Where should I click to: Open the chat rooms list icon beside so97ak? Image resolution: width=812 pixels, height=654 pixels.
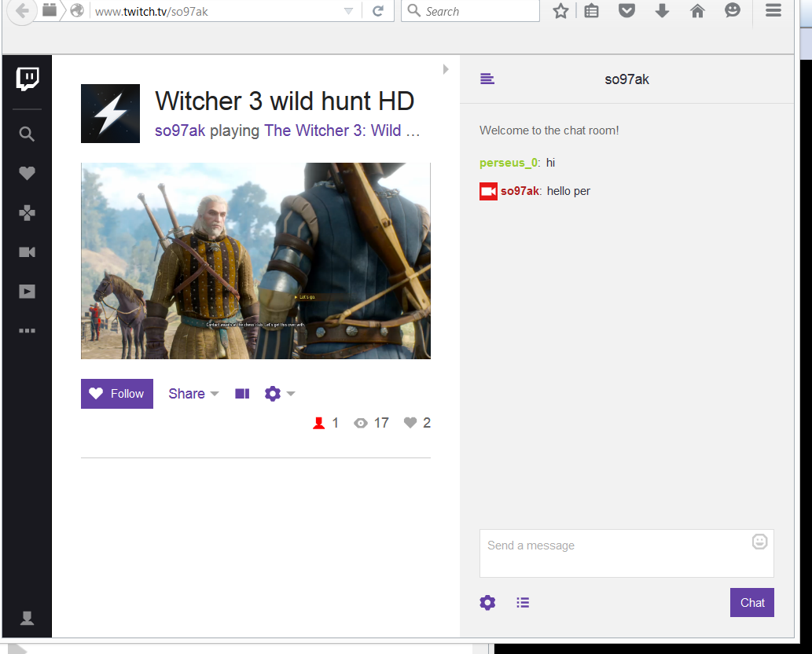(x=487, y=79)
